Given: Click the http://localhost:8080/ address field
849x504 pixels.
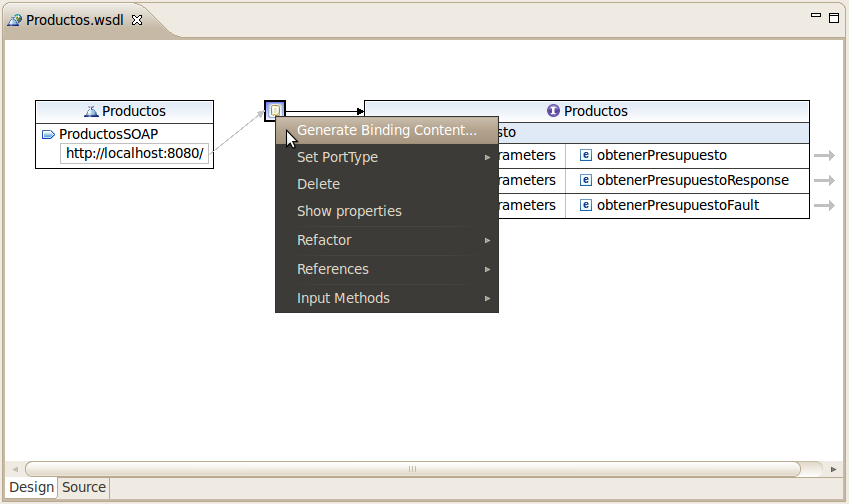Looking at the screenshot, I should (134, 154).
